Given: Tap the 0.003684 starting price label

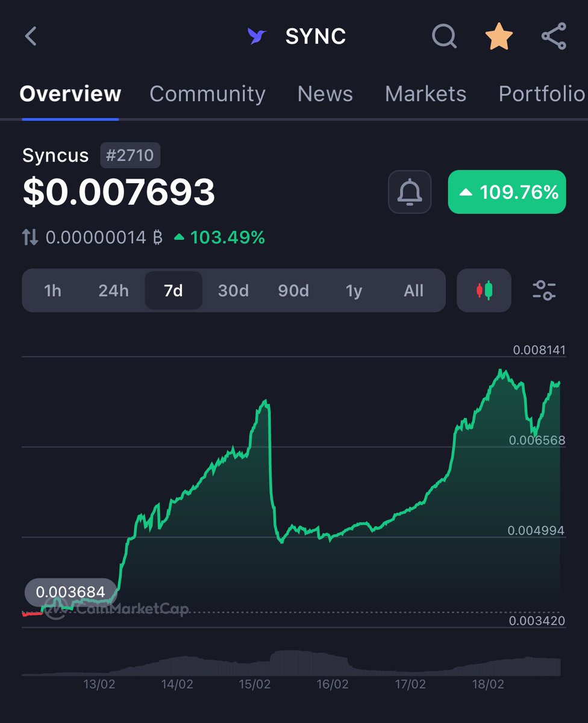Looking at the screenshot, I should [x=70, y=592].
